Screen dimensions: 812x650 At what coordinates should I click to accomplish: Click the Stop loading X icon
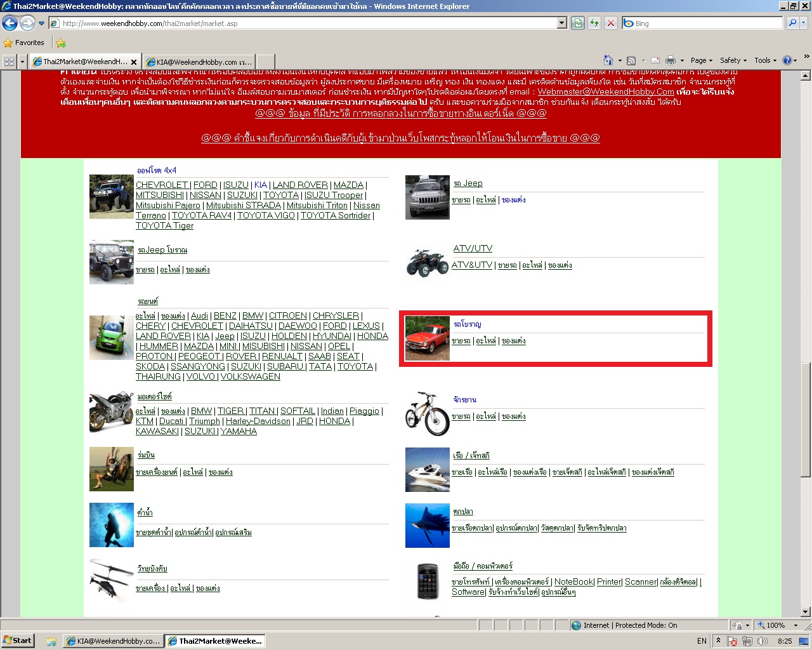[610, 23]
